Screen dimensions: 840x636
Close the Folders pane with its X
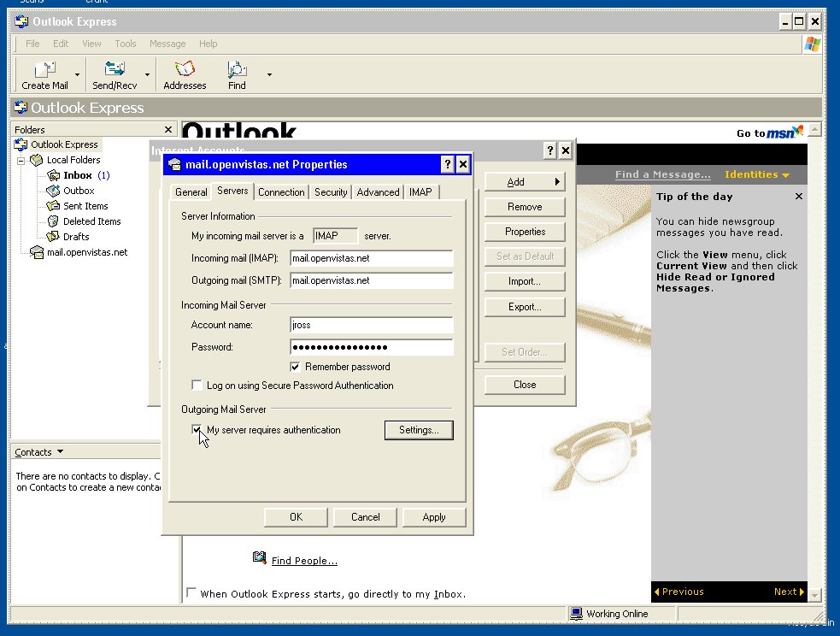point(168,130)
